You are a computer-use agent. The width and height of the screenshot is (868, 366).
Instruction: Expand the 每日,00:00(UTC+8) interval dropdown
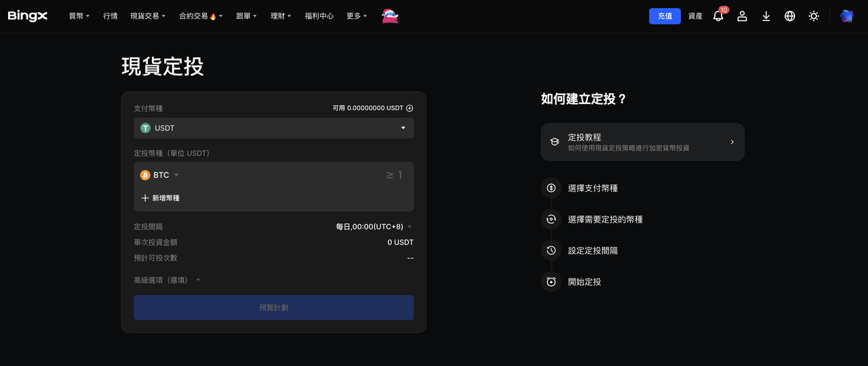coord(374,227)
